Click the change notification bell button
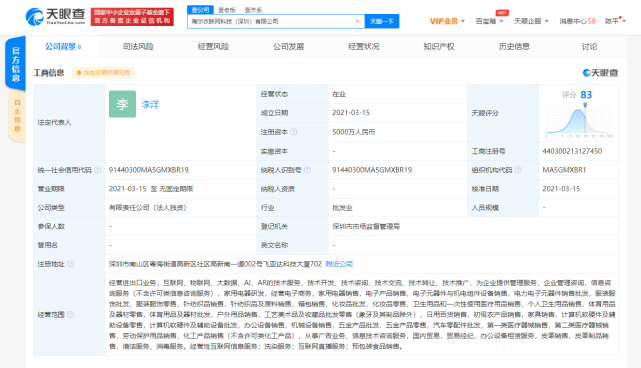This screenshot has width=641, height=368. tap(103, 73)
